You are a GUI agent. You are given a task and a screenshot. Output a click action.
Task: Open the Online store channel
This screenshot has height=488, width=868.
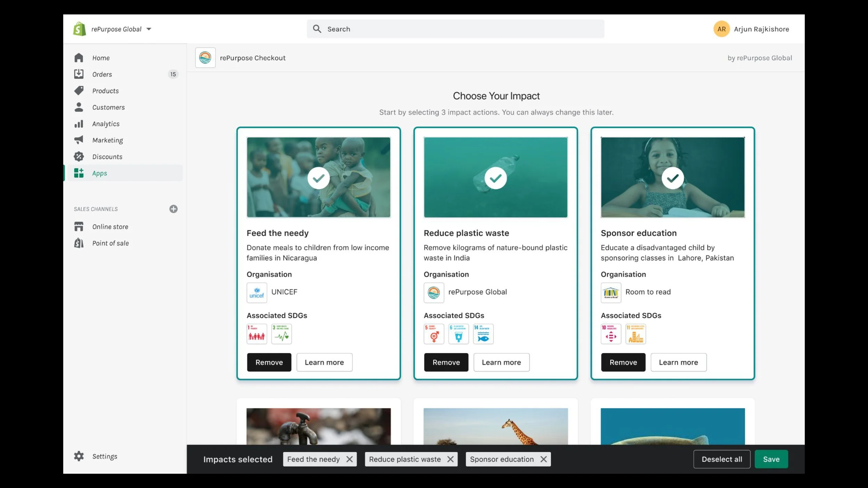coord(110,227)
